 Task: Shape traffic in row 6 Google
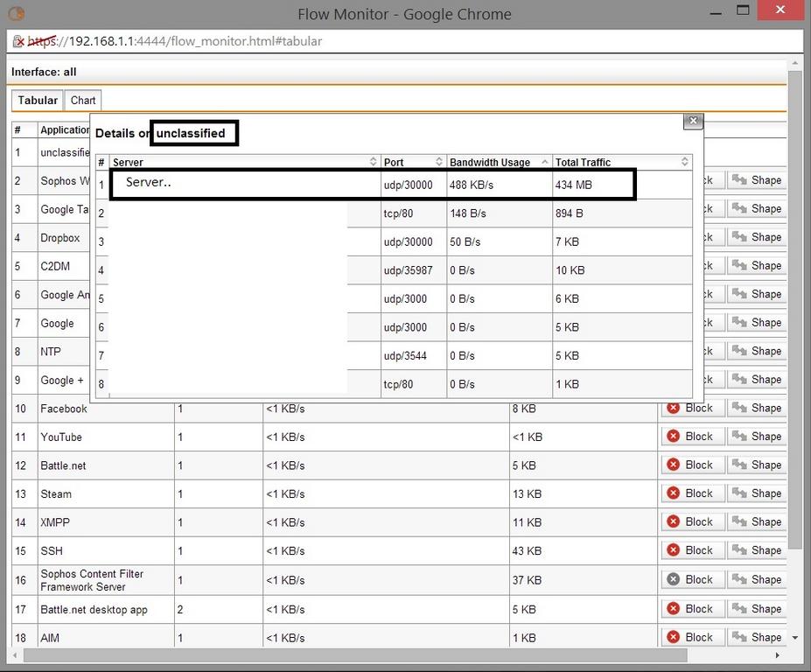(x=757, y=294)
